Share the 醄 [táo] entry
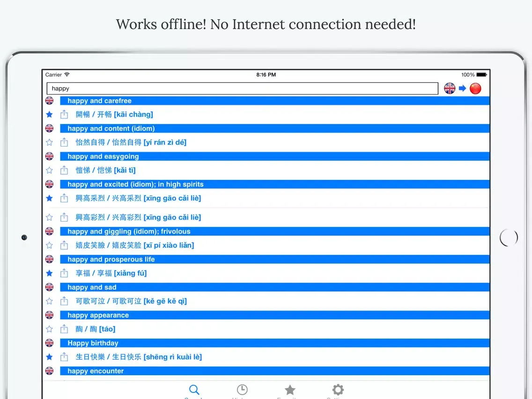 (x=64, y=329)
